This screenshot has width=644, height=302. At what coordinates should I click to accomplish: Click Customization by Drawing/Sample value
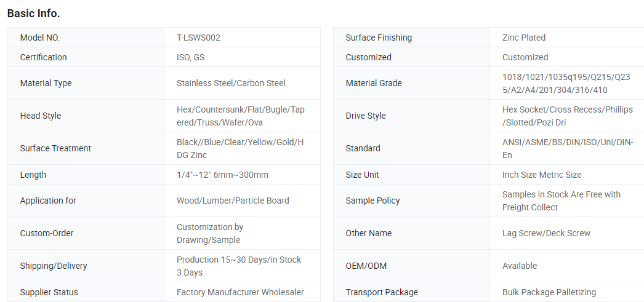tap(209, 233)
